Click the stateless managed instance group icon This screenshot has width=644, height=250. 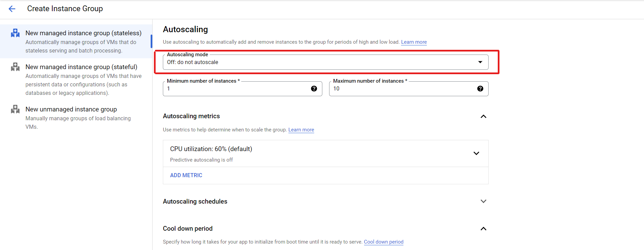pos(15,33)
